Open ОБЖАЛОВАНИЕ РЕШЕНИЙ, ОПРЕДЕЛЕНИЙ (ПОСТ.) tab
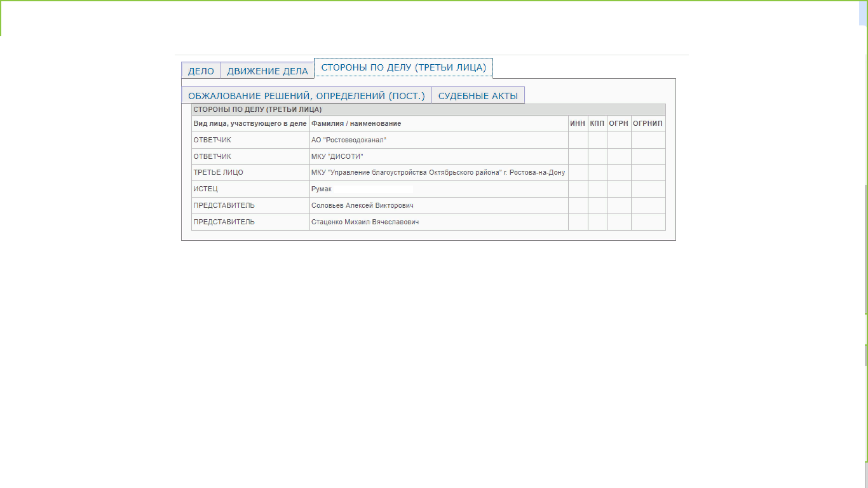Image resolution: width=868 pixels, height=488 pixels. tap(306, 96)
